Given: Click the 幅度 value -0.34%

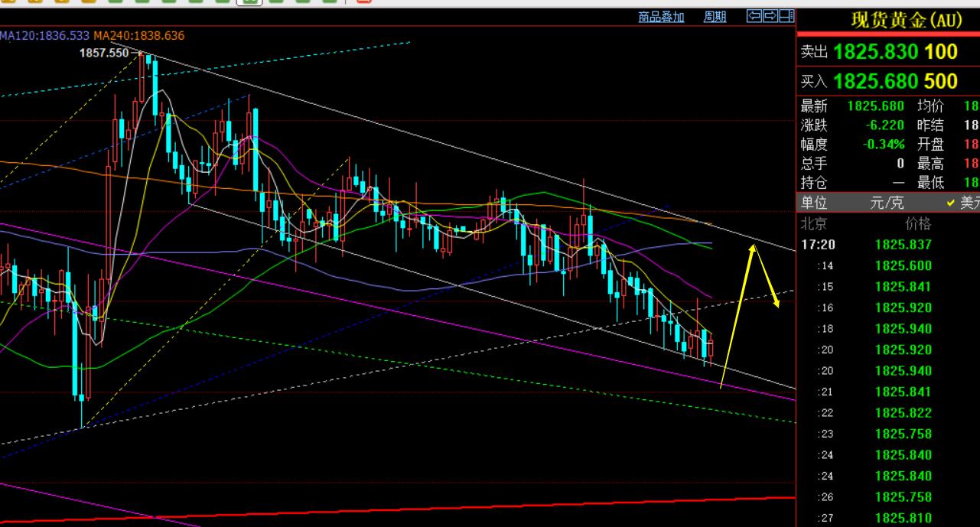Looking at the screenshot, I should (884, 144).
